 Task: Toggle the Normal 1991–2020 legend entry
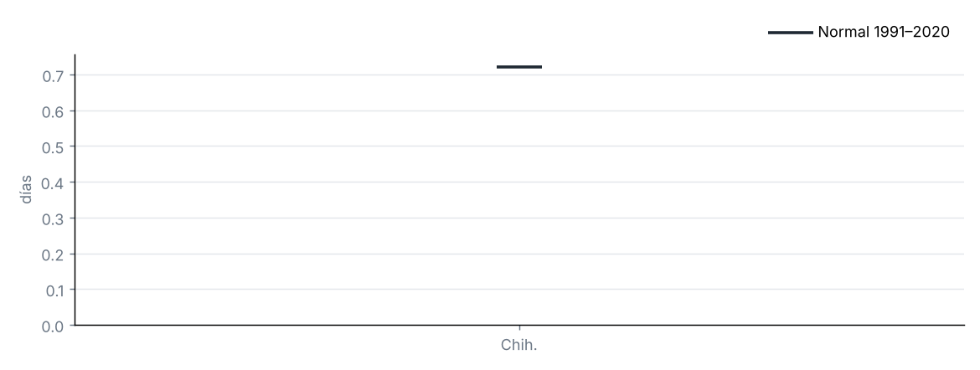click(x=859, y=32)
